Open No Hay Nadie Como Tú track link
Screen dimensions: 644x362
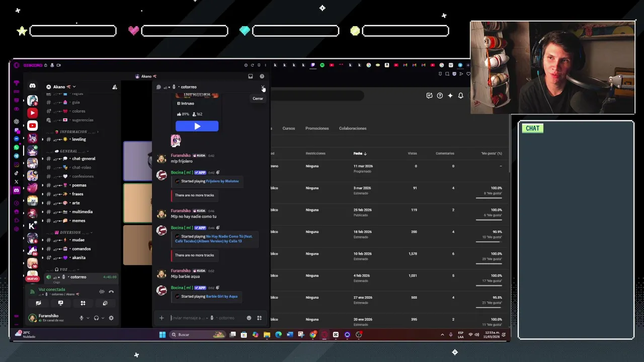pos(214,239)
